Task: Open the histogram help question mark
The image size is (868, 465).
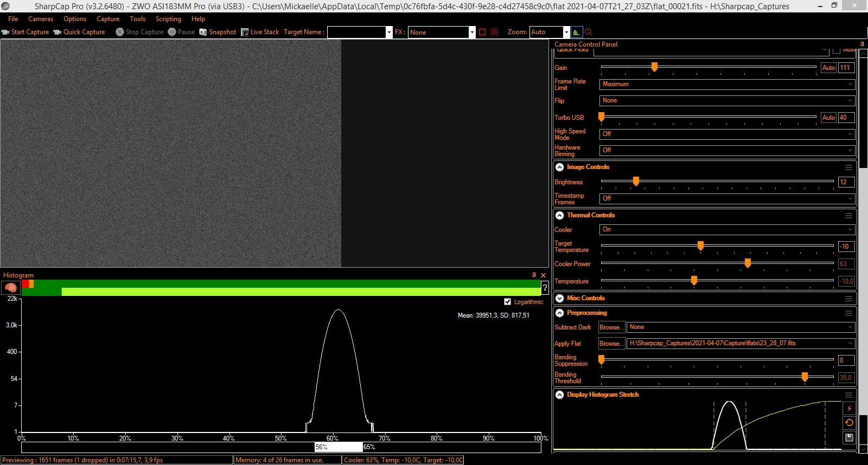Action: tap(545, 288)
